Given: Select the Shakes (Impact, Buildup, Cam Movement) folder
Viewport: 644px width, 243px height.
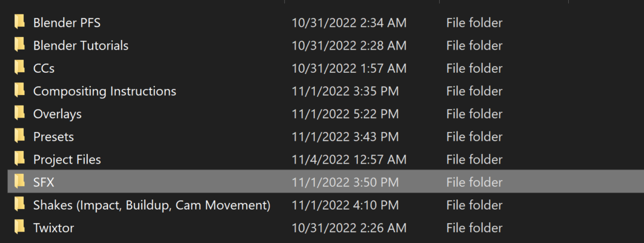Looking at the screenshot, I should pyautogui.click(x=152, y=205).
